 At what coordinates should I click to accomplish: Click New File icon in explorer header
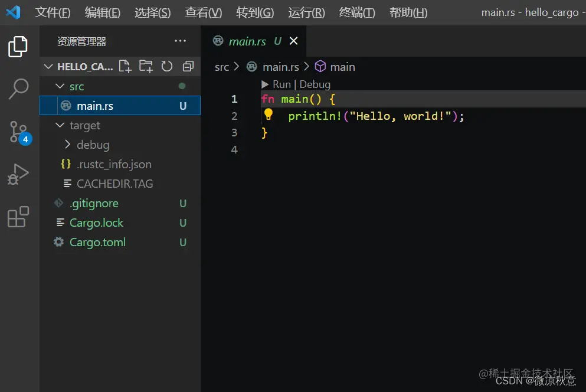[125, 67]
